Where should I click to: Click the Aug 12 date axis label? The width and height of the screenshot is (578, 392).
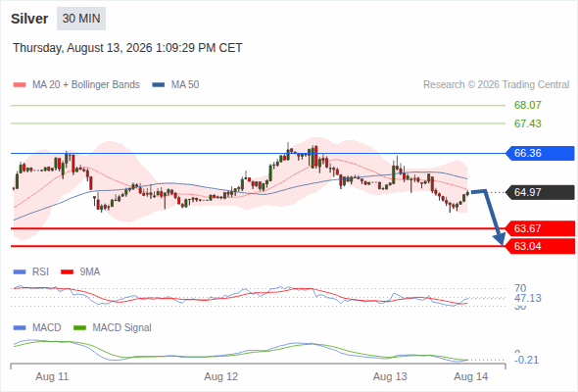(221, 376)
